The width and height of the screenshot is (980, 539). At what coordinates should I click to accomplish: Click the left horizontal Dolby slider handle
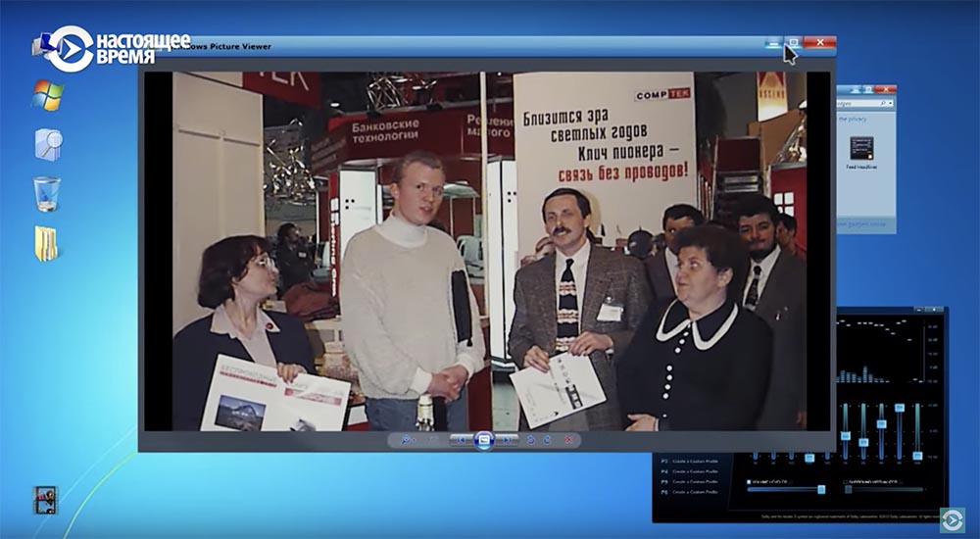pyautogui.click(x=821, y=489)
